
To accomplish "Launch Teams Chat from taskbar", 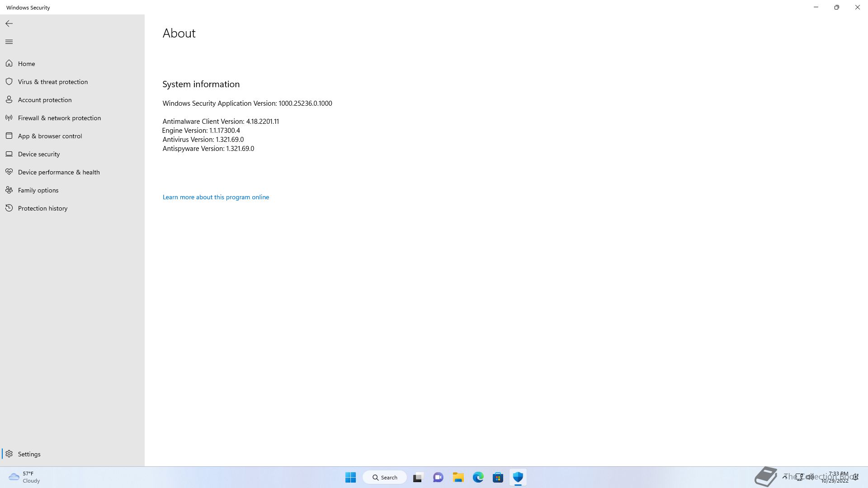I will click(x=438, y=477).
